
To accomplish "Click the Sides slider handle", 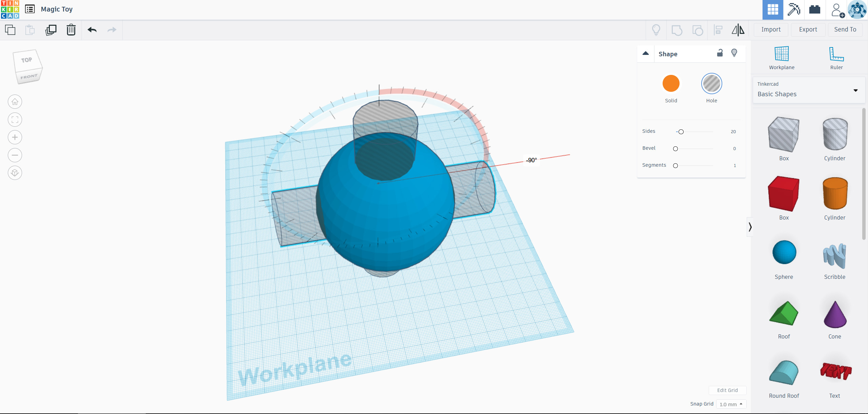I will point(681,132).
